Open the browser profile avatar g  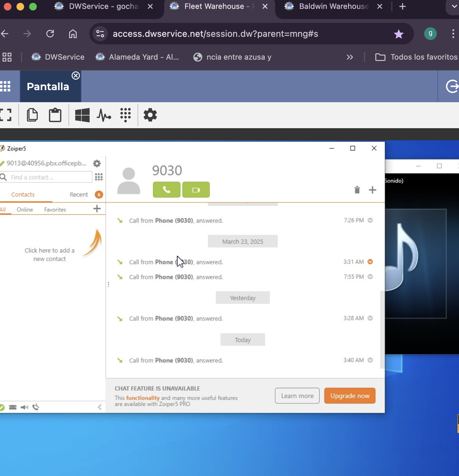[430, 34]
